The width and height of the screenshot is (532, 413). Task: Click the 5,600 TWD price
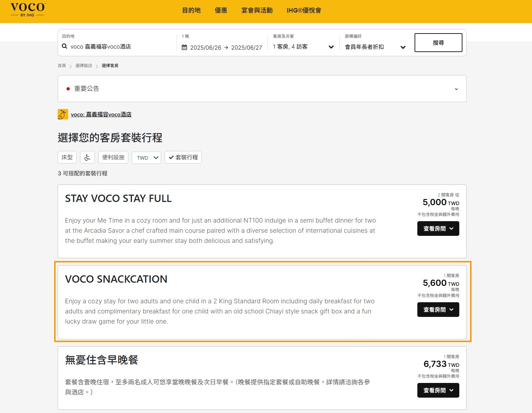point(441,283)
